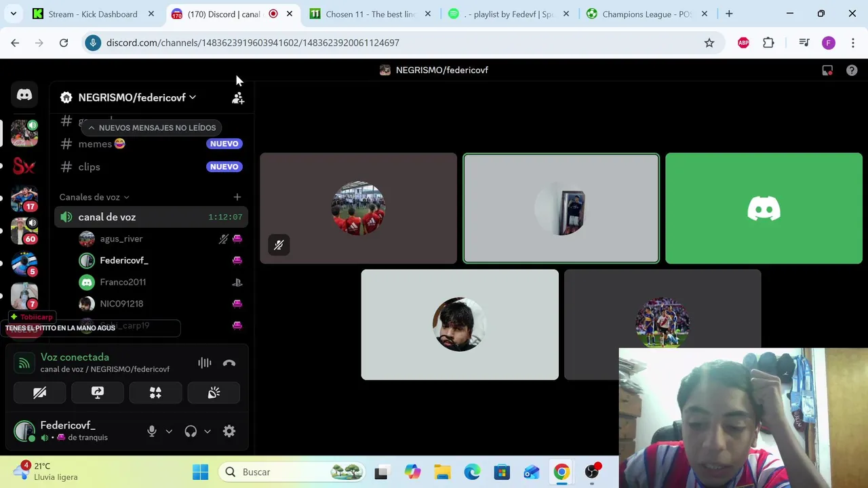The height and width of the screenshot is (488, 868).
Task: Open the clips text channel
Action: (x=151, y=167)
